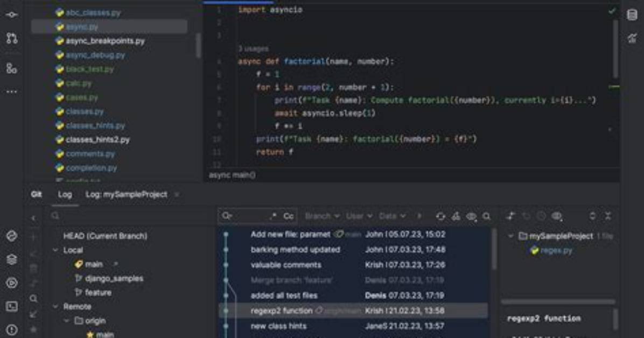The width and height of the screenshot is (644, 338).
Task: Collapse mySampleProject in changed files
Action: (510, 236)
